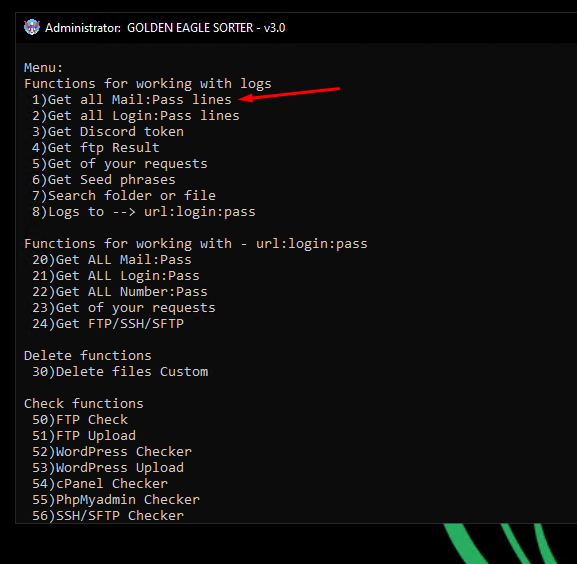Click option 24 Get FTP/SSH/SFTP
The height and width of the screenshot is (564, 577).
click(x=108, y=324)
